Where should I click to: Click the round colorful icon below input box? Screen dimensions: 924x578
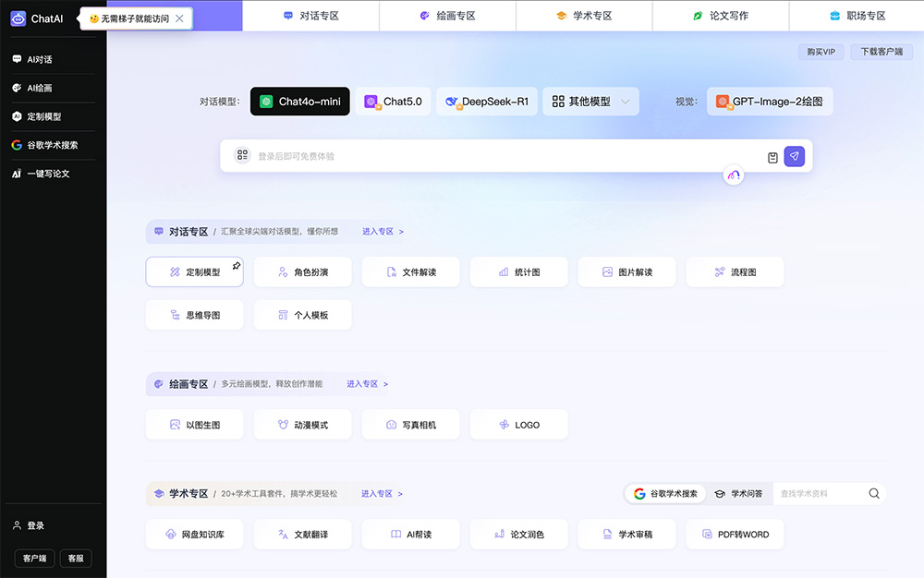[734, 175]
